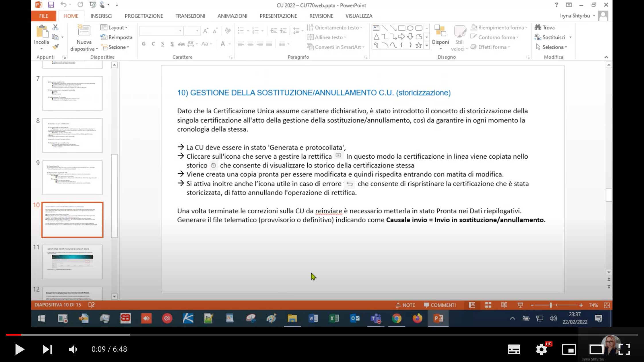
Task: Click the Reimposta button
Action: tap(117, 37)
